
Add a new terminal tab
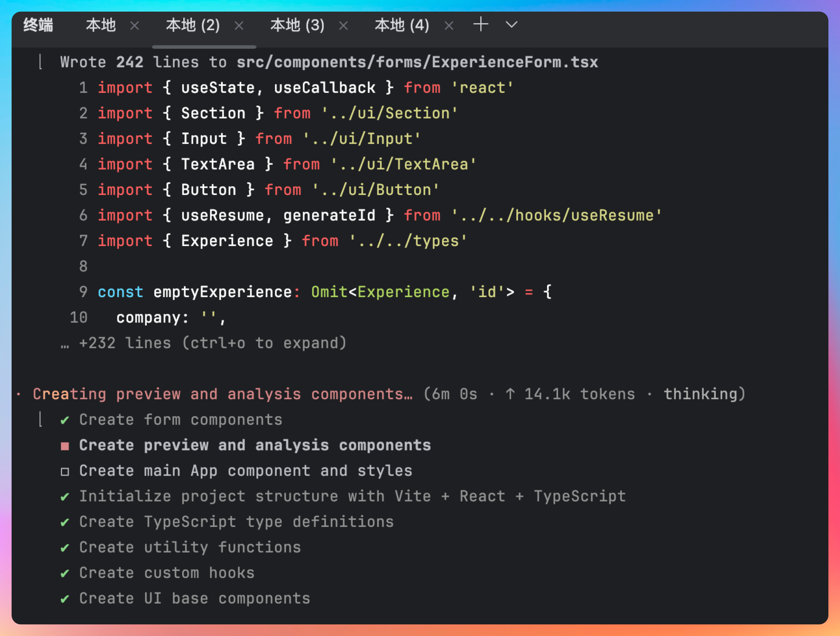(x=480, y=25)
